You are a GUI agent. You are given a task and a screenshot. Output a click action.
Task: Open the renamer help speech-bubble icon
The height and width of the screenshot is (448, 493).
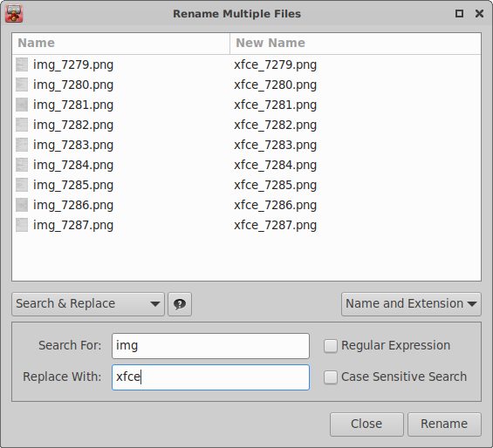180,304
